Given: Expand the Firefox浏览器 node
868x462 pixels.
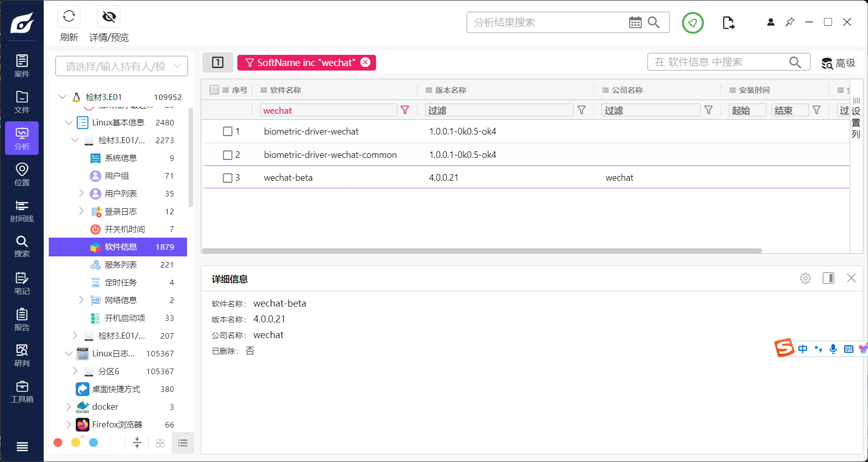Looking at the screenshot, I should (x=69, y=424).
